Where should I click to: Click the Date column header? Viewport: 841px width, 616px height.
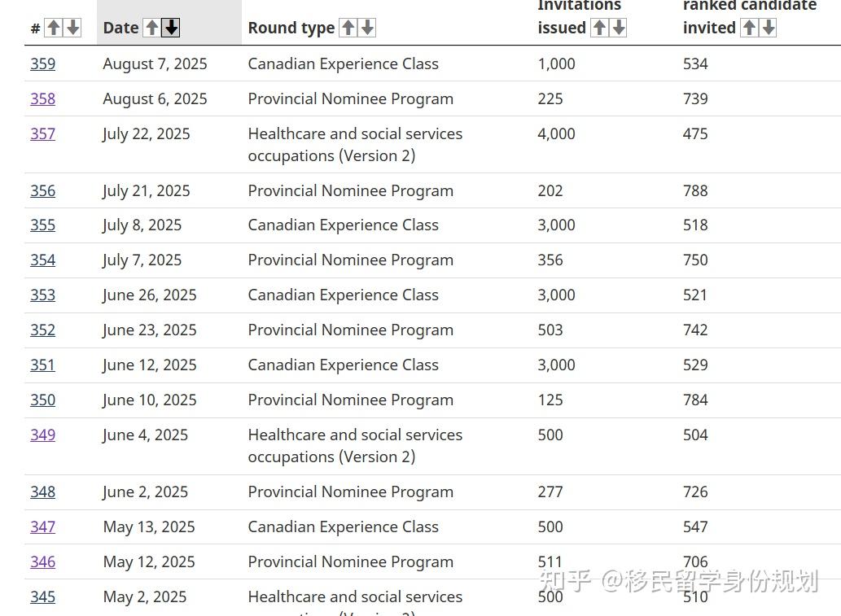coord(120,28)
